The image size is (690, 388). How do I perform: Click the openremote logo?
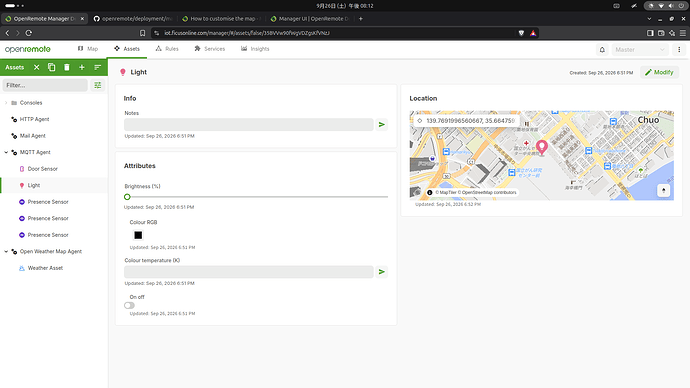28,49
